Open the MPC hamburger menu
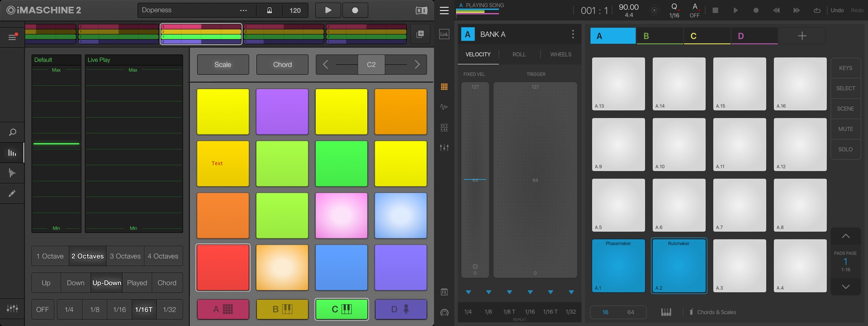 [444, 11]
